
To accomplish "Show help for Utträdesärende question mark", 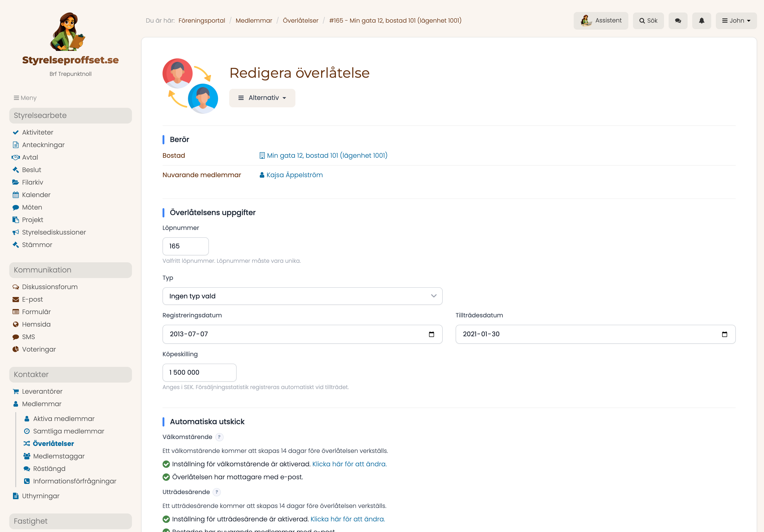I will pyautogui.click(x=217, y=492).
